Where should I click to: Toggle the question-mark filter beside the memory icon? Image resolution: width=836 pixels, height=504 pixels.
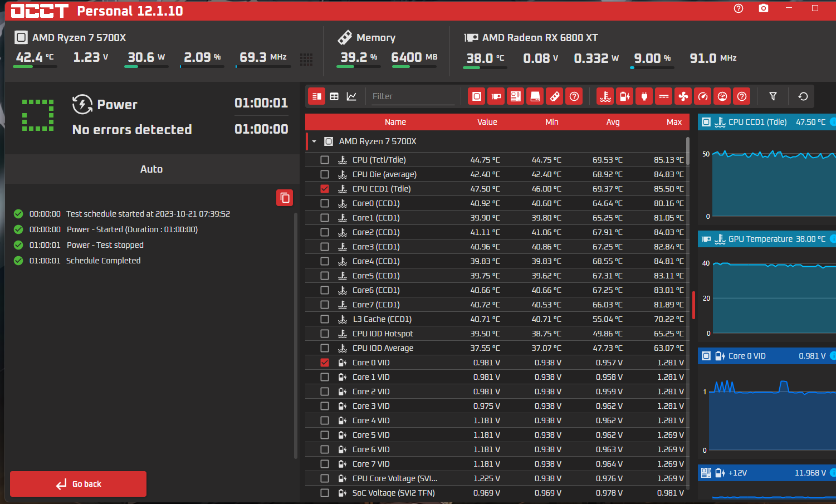tap(574, 96)
